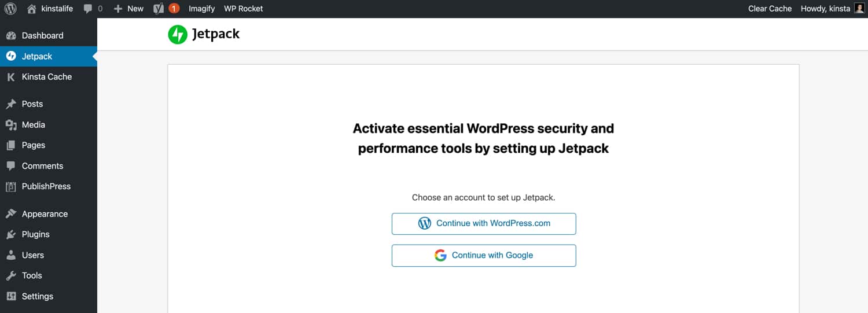Viewport: 868px width, 313px height.
Task: Click the green Jetpack logo in page header
Action: (x=178, y=35)
